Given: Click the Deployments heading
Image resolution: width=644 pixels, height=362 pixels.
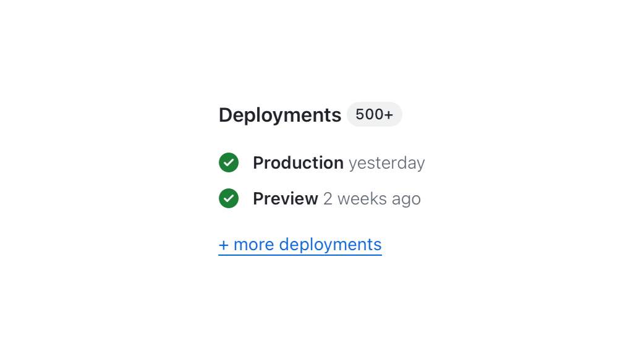Looking at the screenshot, I should 279,115.
